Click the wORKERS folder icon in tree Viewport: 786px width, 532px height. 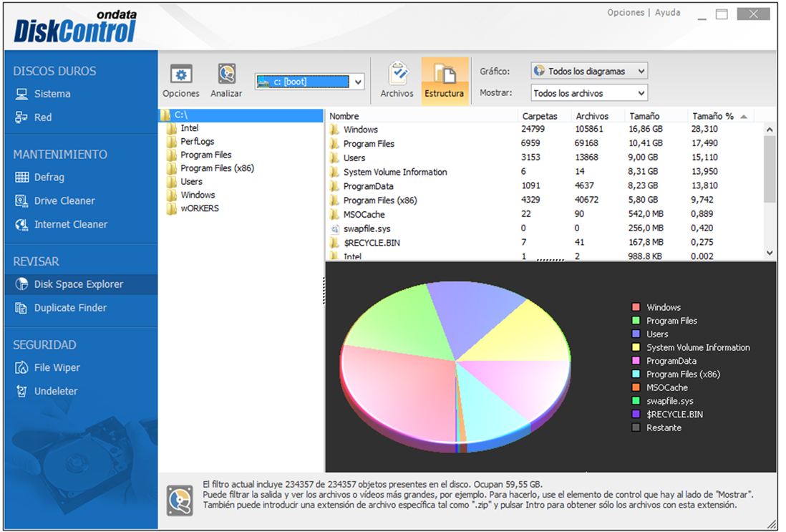[172, 208]
